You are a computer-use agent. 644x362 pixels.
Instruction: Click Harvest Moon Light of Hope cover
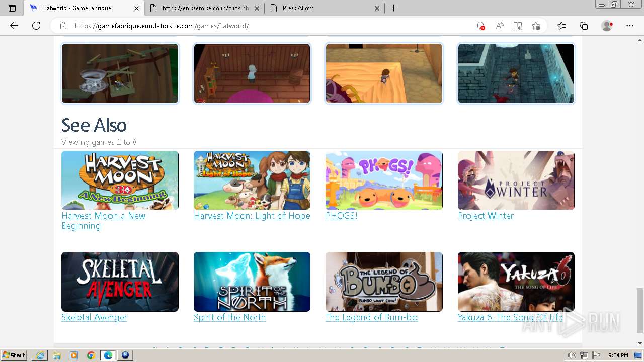252,180
